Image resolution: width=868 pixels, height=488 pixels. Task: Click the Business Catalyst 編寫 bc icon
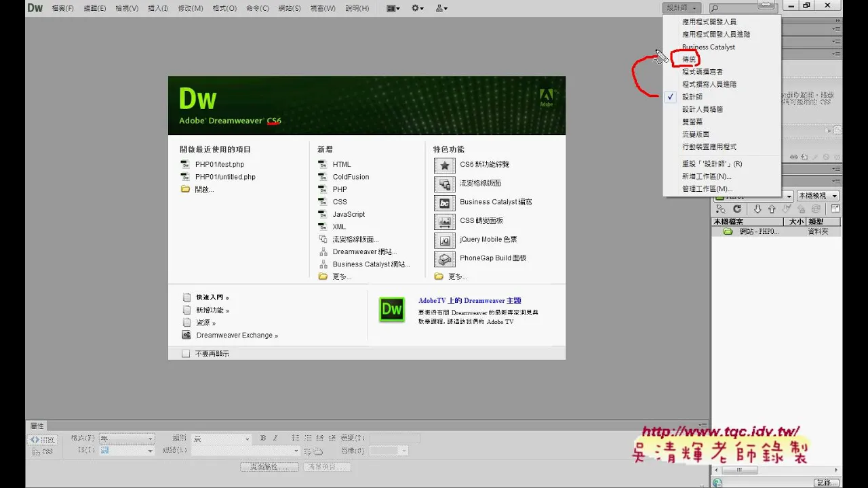[445, 203]
